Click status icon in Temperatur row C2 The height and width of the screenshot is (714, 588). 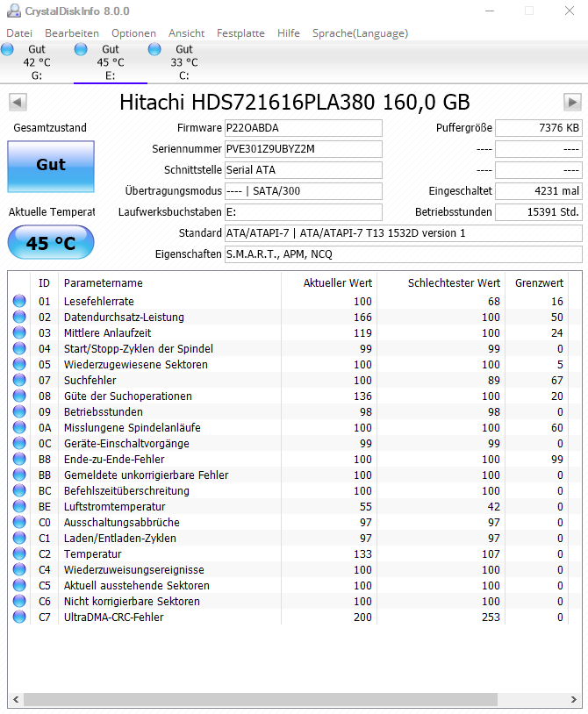[19, 553]
